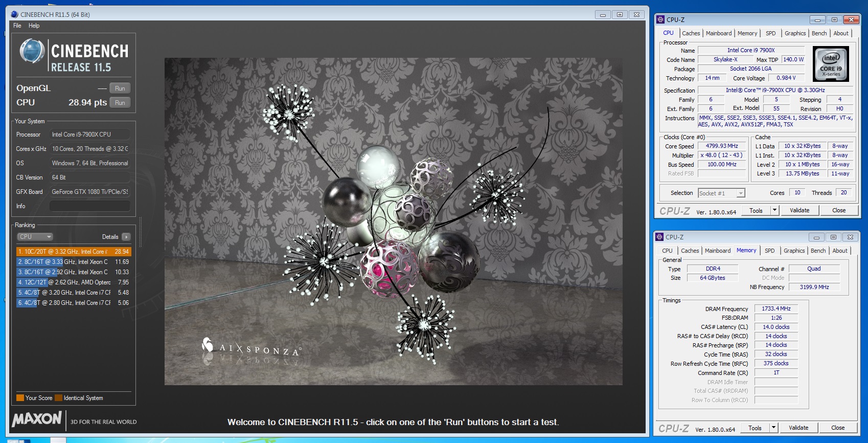This screenshot has height=443, width=868.
Task: Click the MAXON logo
Action: point(37,419)
